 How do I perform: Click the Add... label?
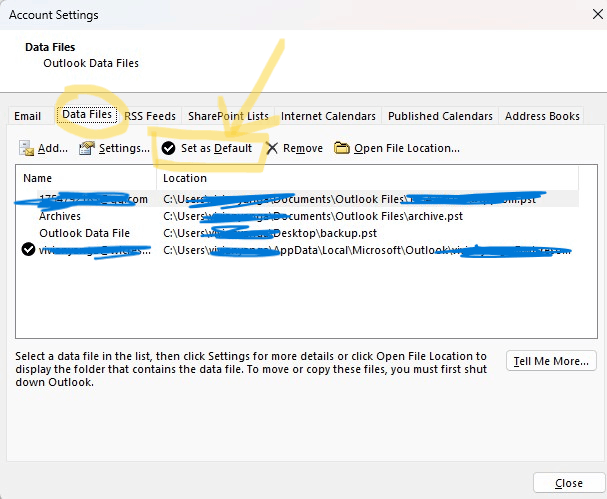[53, 148]
